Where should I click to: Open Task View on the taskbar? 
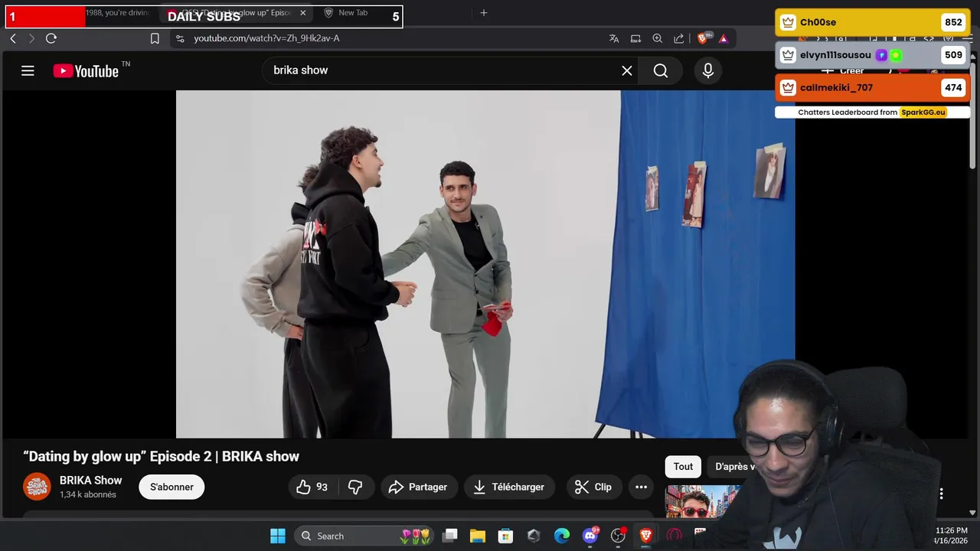450,536
